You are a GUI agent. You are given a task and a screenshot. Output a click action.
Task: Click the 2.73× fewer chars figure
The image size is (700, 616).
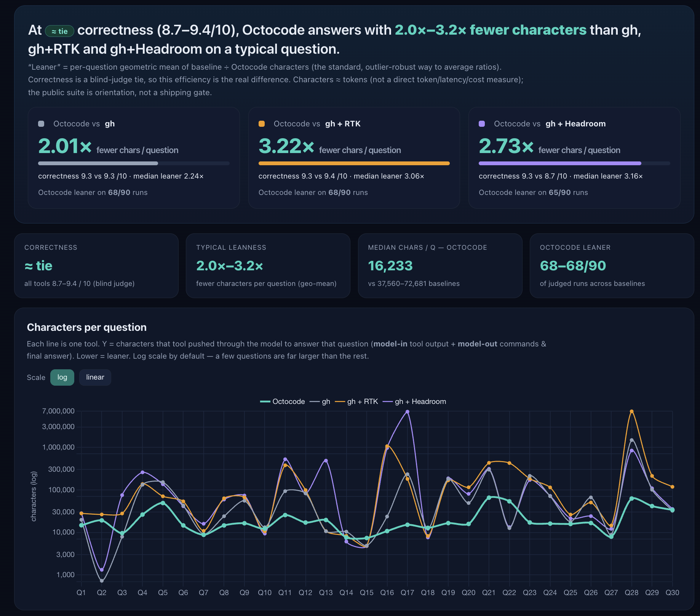(506, 146)
